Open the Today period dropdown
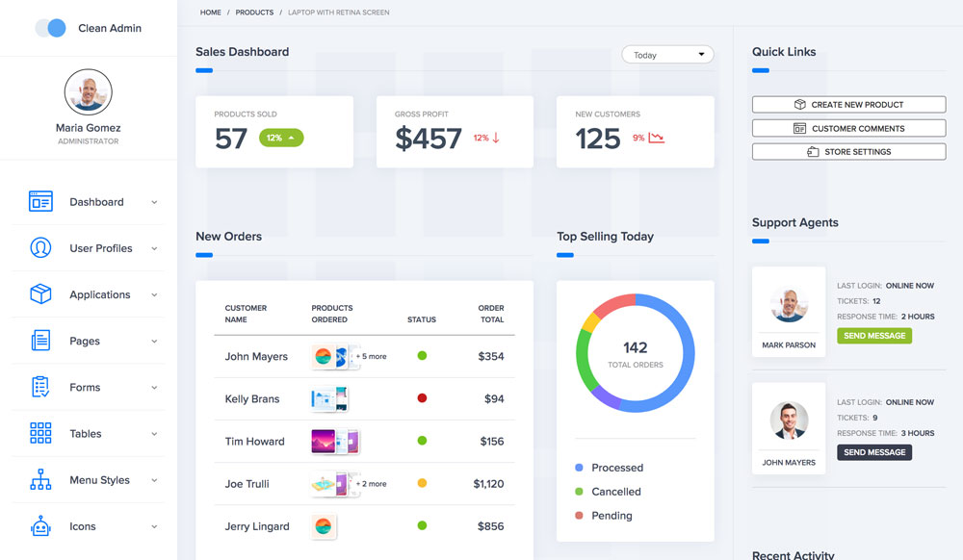This screenshot has width=963, height=560. click(x=667, y=55)
